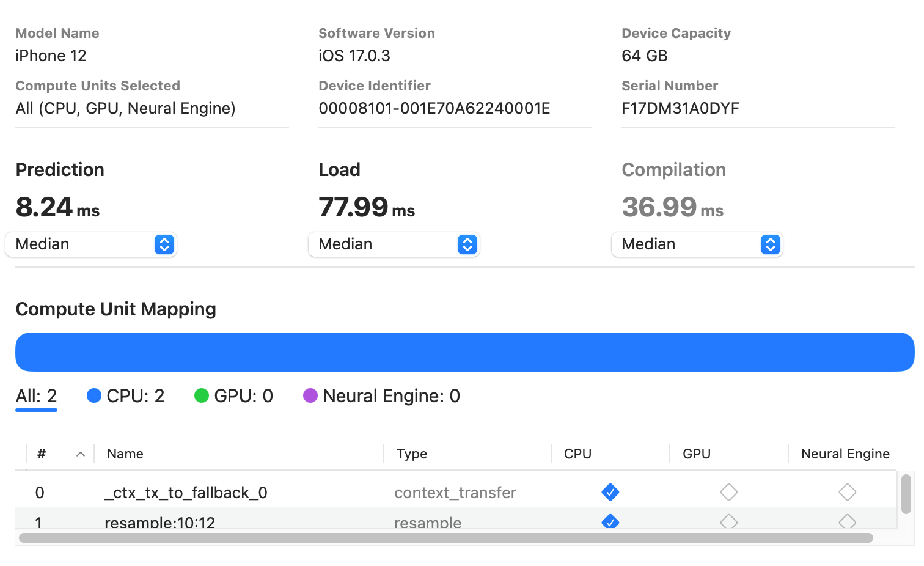
Task: Toggle Neural Engine diamond for _ctx_tx_to_fallback_0
Action: (x=847, y=492)
